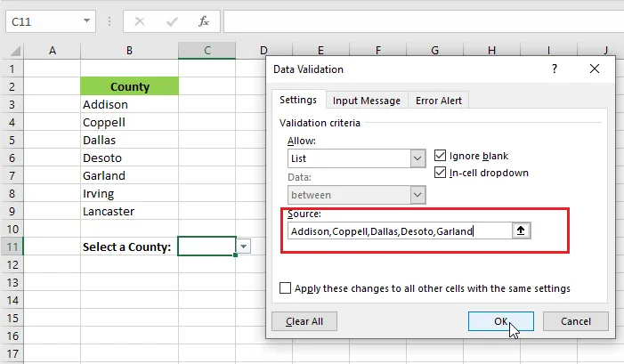Switch to the Settings tab

click(298, 100)
